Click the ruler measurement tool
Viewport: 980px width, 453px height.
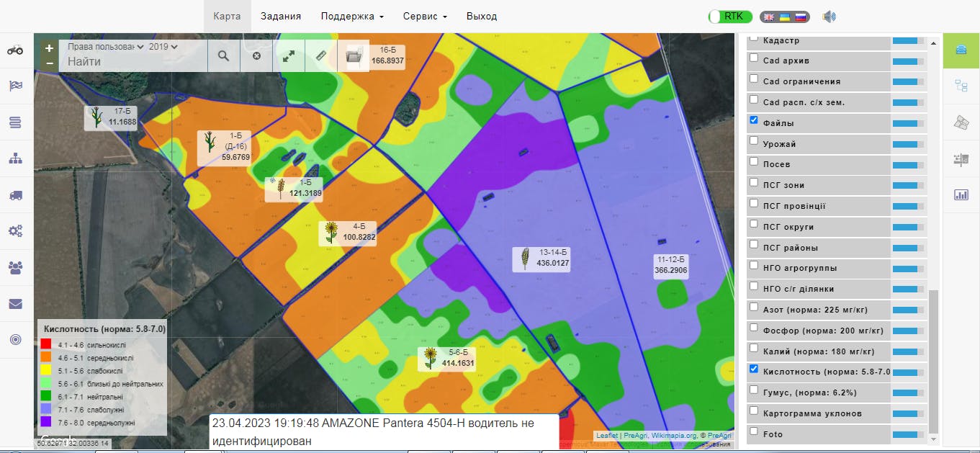pyautogui.click(x=321, y=55)
